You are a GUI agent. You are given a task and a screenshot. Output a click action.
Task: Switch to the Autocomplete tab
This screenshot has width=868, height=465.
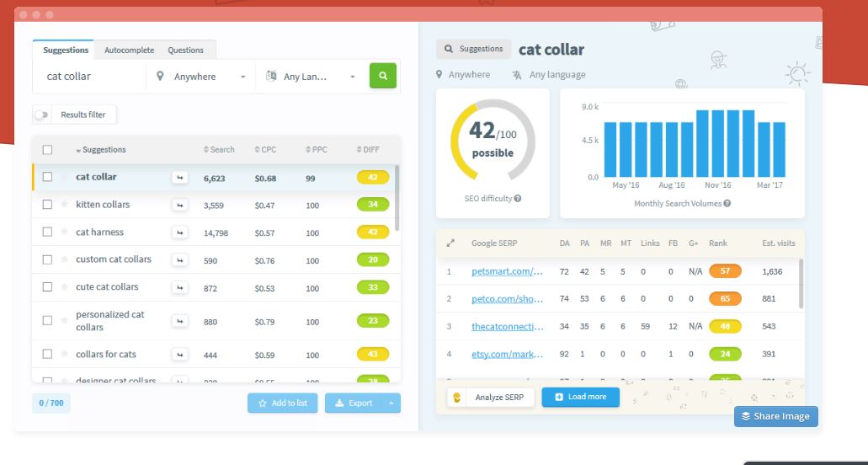129,50
